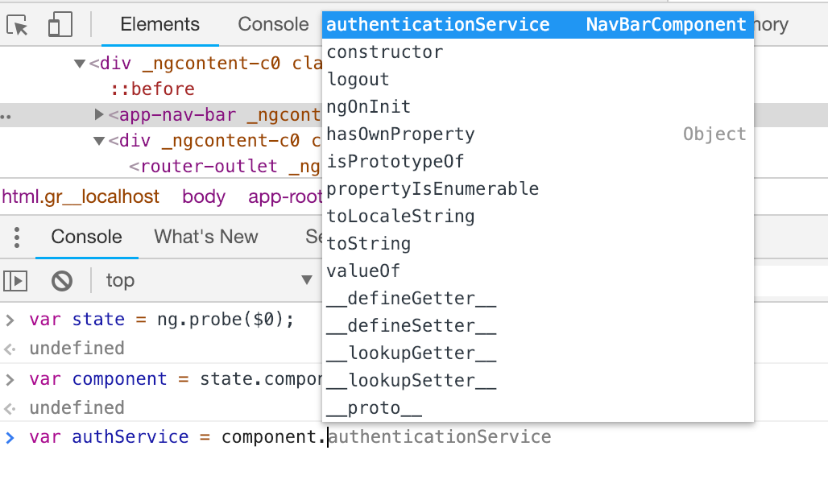
Task: Select the Console drawer tab
Action: coord(86,237)
